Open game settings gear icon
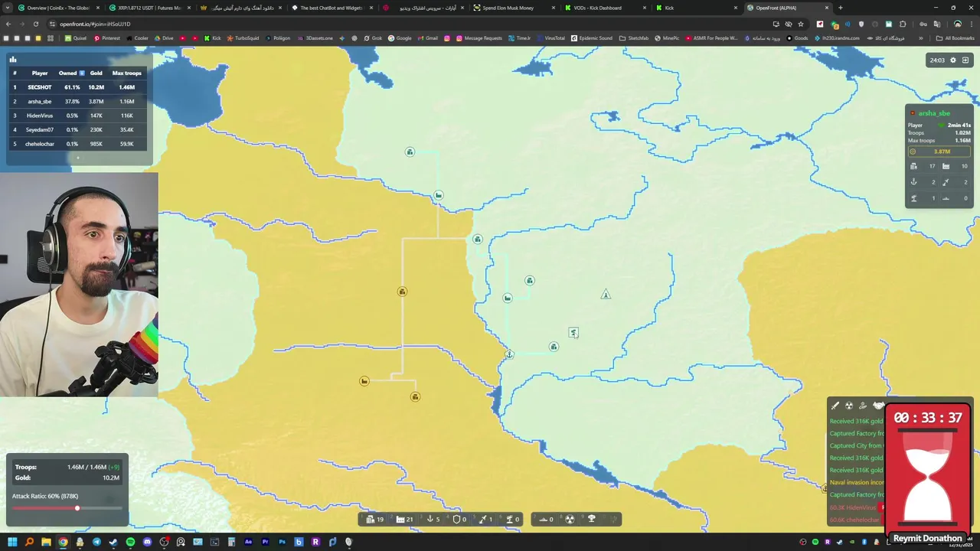 click(953, 60)
